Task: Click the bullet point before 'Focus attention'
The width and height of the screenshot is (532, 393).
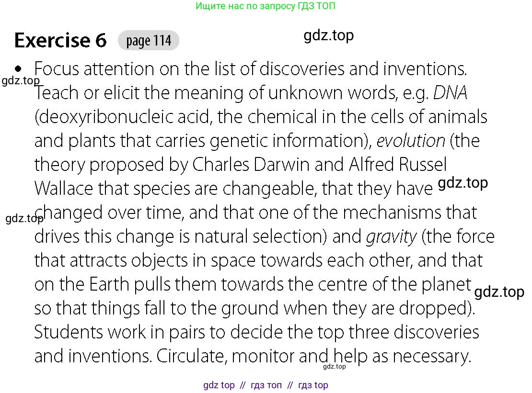Action: pyautogui.click(x=18, y=69)
